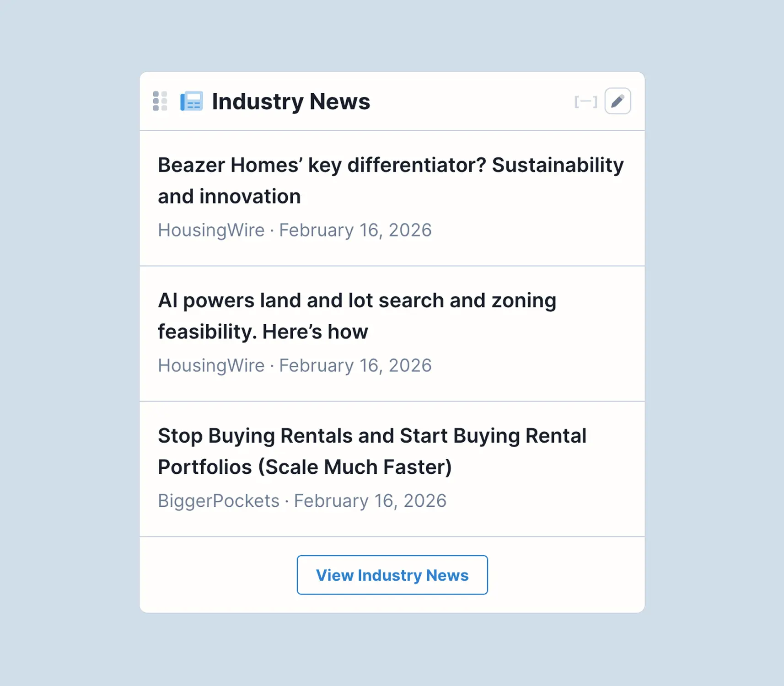
Task: Click the date under Beazer Homes headline
Action: 355,230
